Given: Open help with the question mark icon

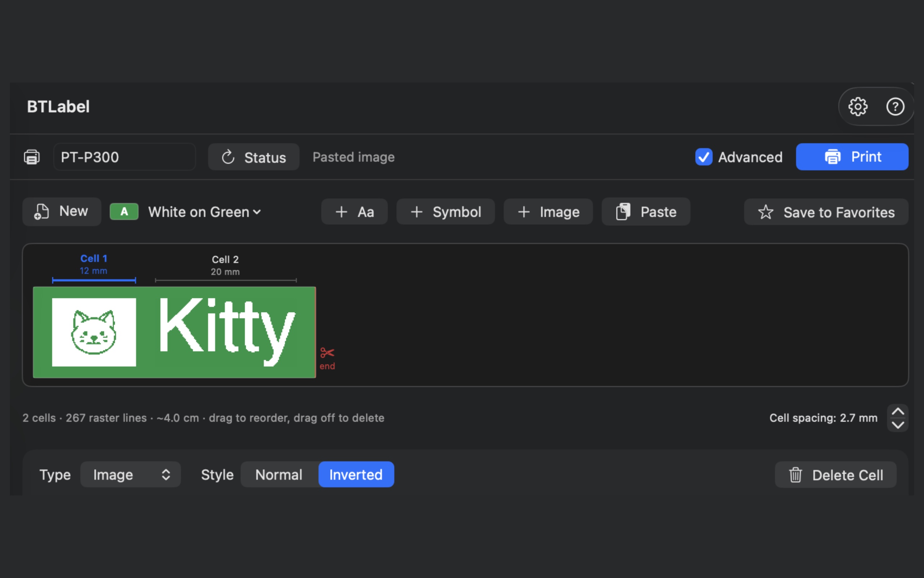Looking at the screenshot, I should coord(895,107).
